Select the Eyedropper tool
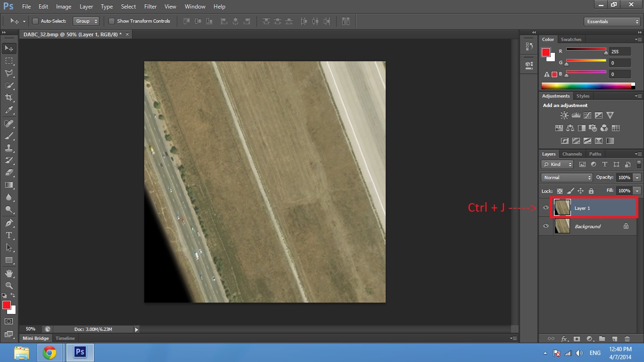The height and width of the screenshot is (362, 644). (9, 110)
